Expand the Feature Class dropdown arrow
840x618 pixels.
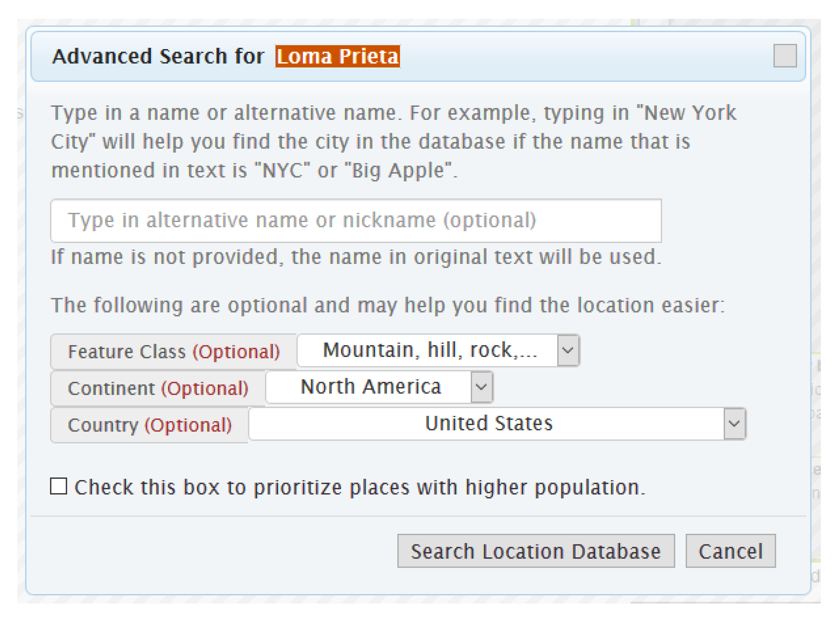[x=568, y=351]
